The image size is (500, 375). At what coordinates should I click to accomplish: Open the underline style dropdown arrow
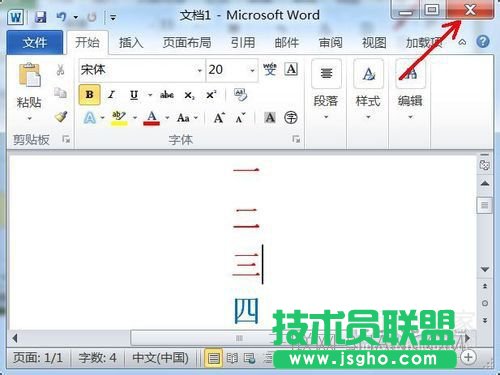150,95
